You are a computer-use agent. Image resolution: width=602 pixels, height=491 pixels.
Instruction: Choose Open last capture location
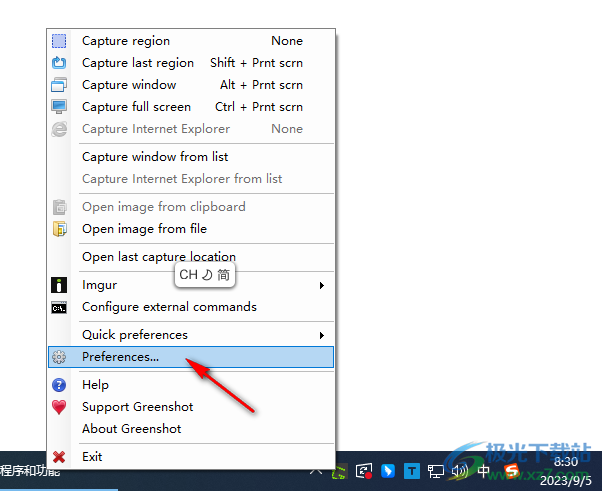coord(191,257)
